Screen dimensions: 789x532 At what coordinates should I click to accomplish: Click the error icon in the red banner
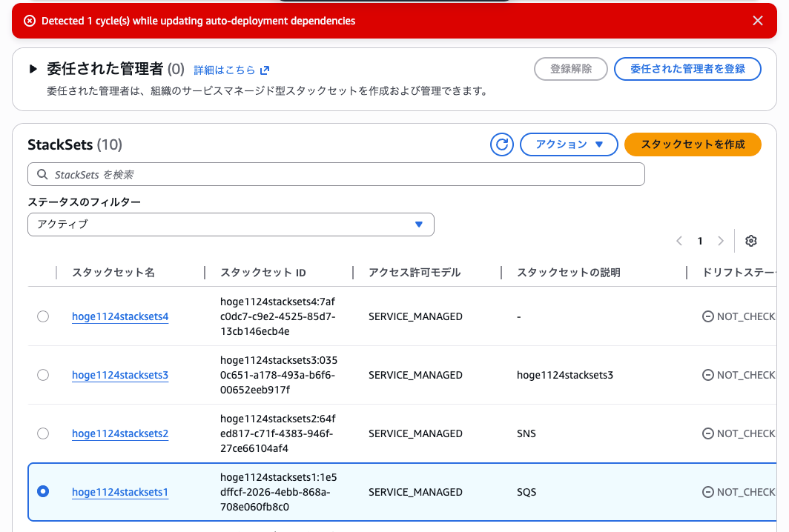[30, 21]
